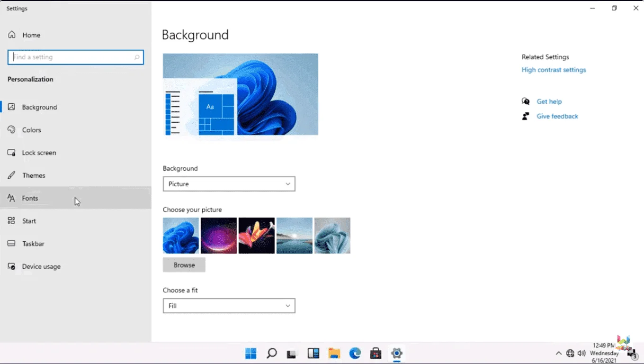The image size is (644, 364).
Task: Click the Fonts icon in sidebar
Action: click(x=12, y=198)
